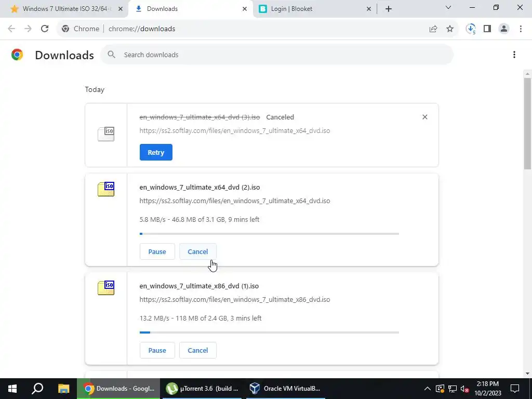Open the Chrome downloads toolbar icon
This screenshot has width=532, height=399.
click(x=471, y=29)
